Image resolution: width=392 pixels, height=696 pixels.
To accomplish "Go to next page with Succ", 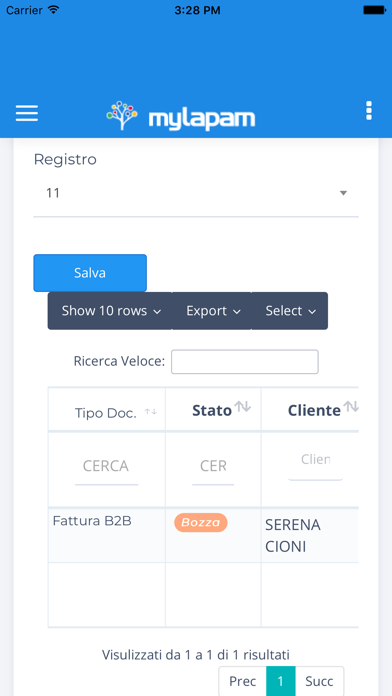I will point(319,681).
